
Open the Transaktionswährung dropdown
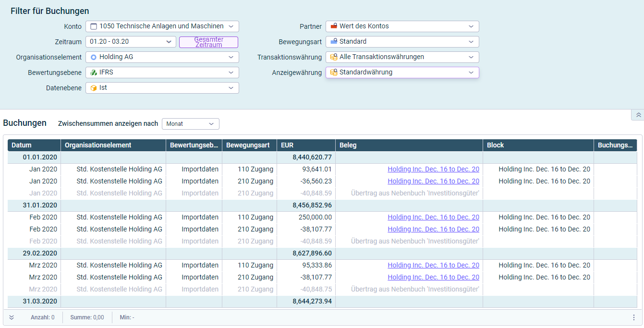(x=402, y=57)
